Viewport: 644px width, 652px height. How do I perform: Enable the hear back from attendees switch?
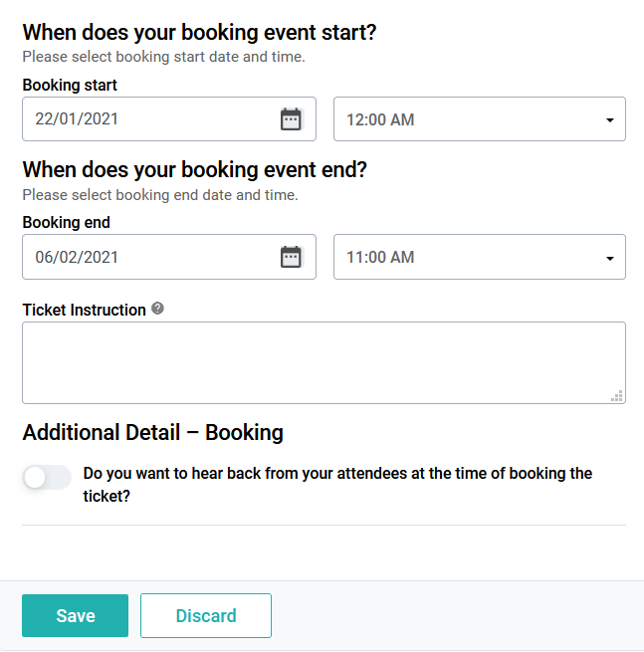pyautogui.click(x=47, y=477)
